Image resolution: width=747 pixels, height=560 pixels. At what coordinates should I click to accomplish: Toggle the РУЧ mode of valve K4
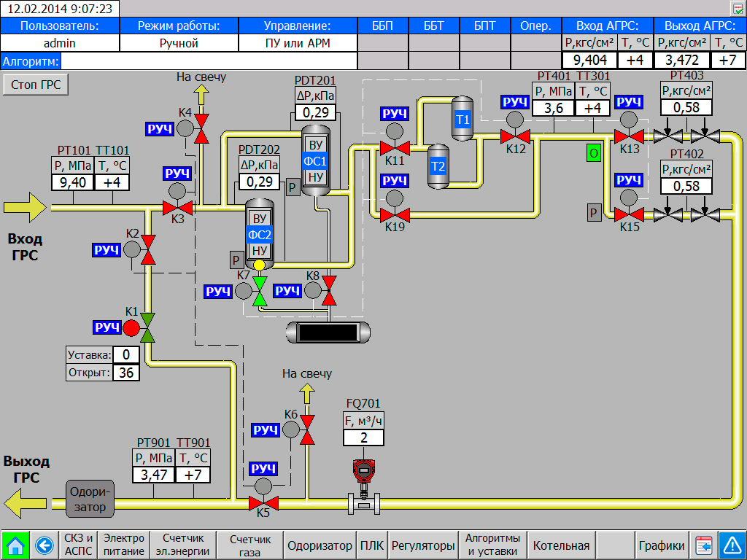tap(160, 128)
